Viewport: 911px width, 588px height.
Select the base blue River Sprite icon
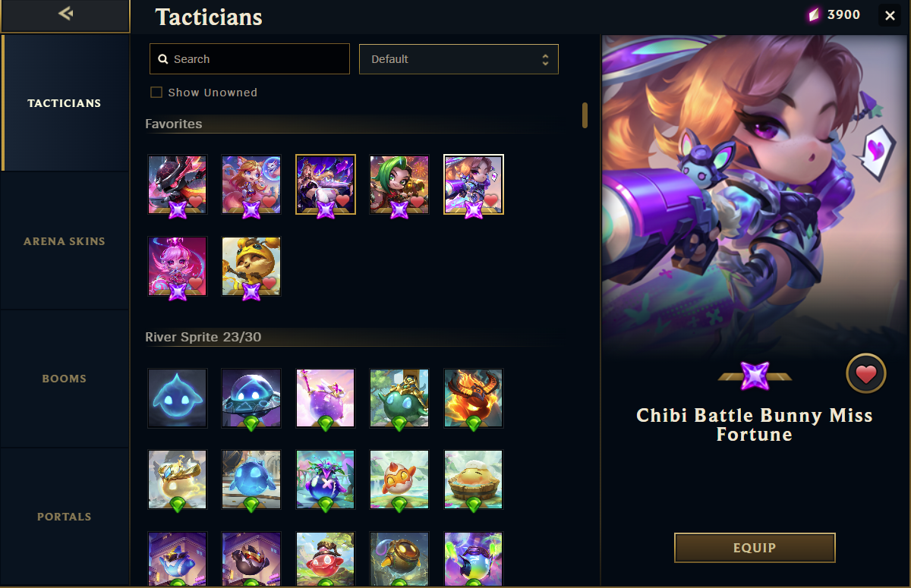point(178,398)
